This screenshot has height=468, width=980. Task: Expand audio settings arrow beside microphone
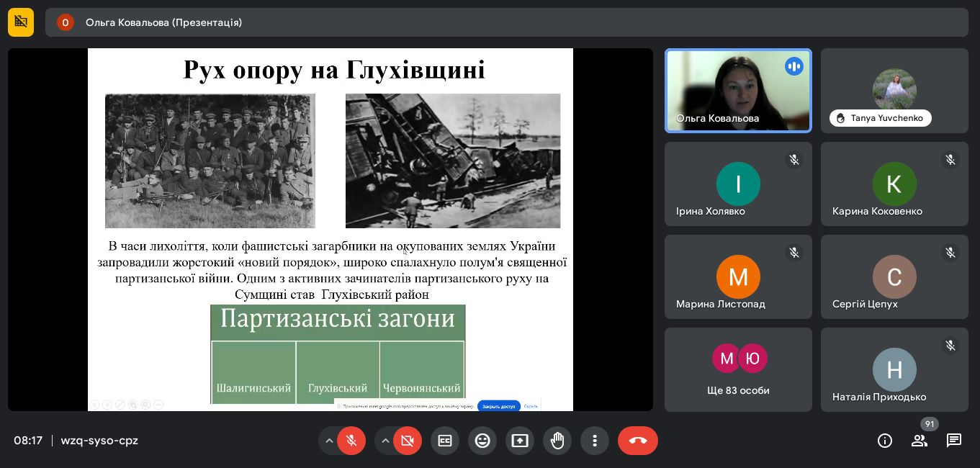pyautogui.click(x=329, y=441)
